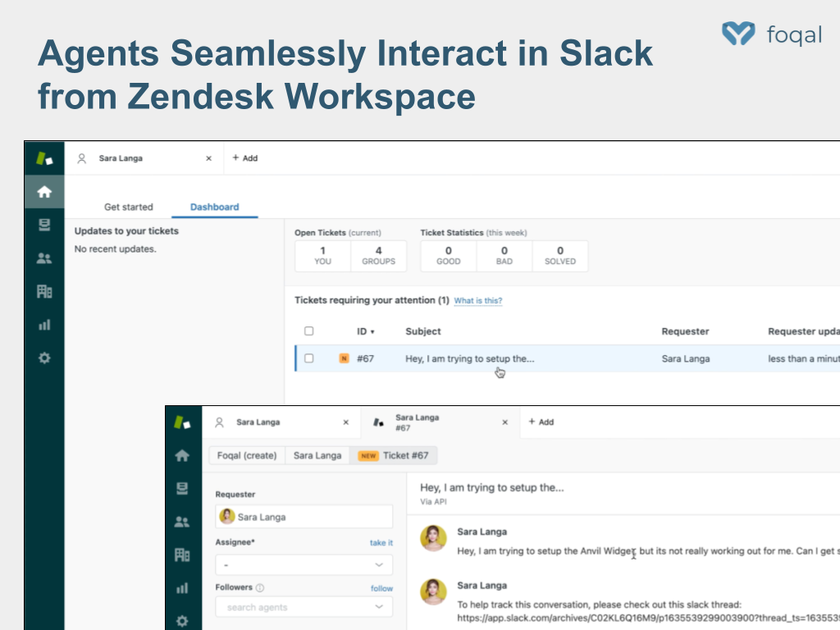Open Admin gear icon in the upper sidebar
This screenshot has height=630, width=840.
tap(44, 358)
